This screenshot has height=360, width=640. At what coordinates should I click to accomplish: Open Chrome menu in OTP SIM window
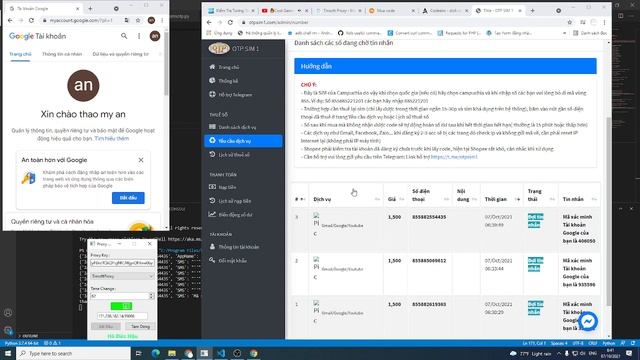tap(605, 22)
